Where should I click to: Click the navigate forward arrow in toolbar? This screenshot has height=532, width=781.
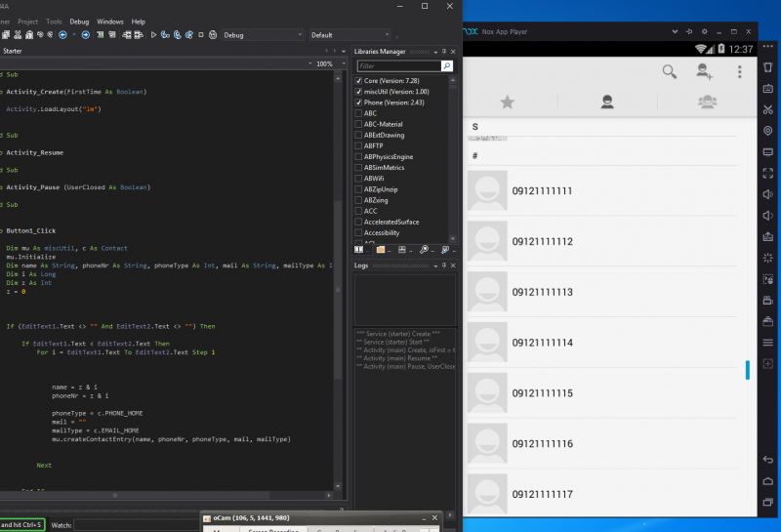(85, 35)
